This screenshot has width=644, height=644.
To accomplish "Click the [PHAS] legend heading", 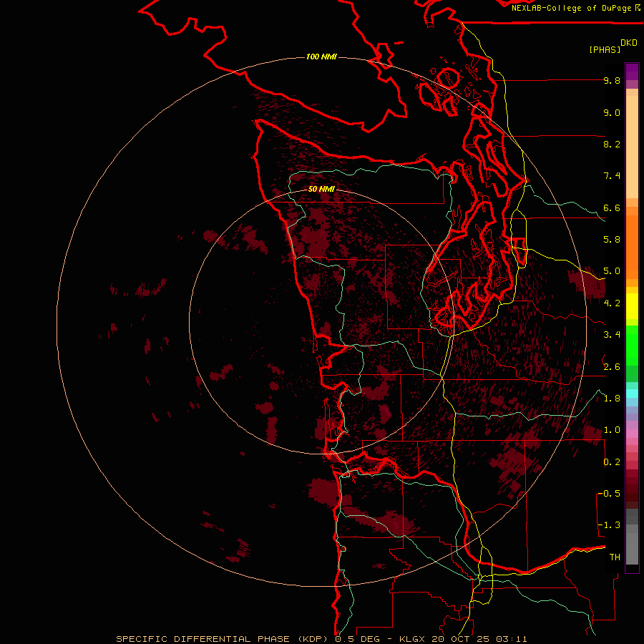I will (605, 49).
